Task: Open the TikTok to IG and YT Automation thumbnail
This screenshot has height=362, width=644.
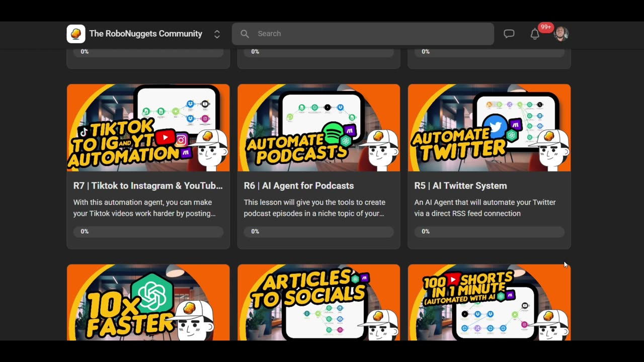Action: pos(148,128)
